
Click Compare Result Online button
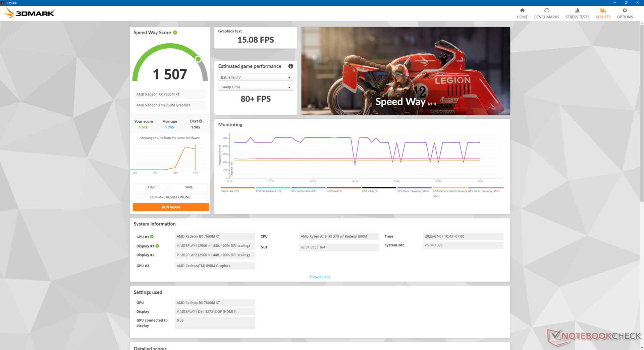[x=170, y=197]
